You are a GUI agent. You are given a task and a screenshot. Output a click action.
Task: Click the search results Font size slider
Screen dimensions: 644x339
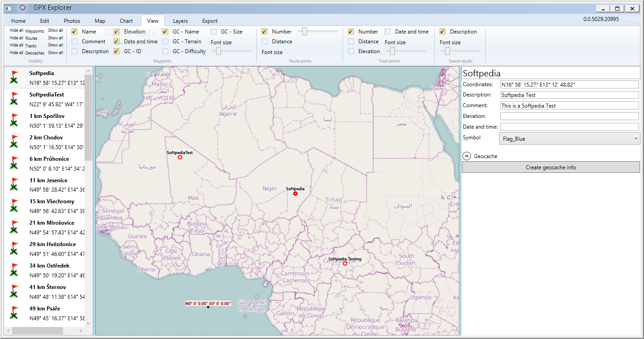460,51
